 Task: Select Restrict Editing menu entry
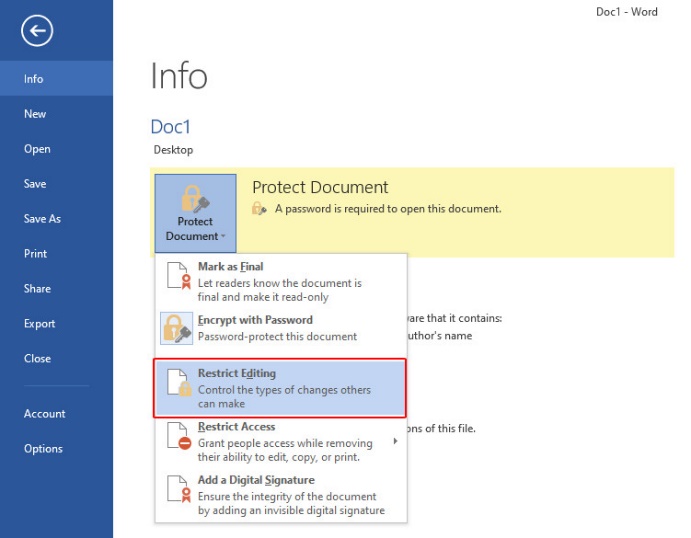280,388
